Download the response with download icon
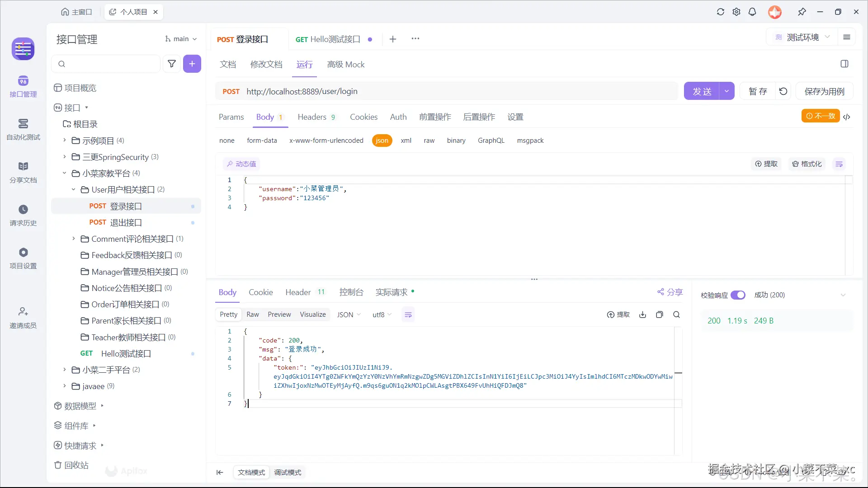The image size is (868, 488). (x=642, y=314)
